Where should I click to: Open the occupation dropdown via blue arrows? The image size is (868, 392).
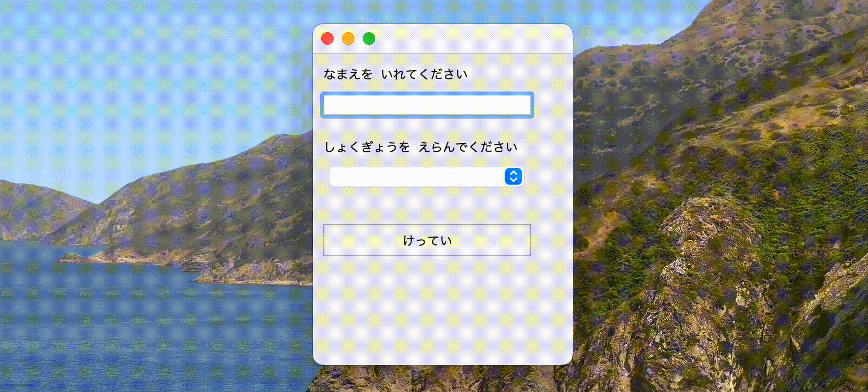point(514,177)
